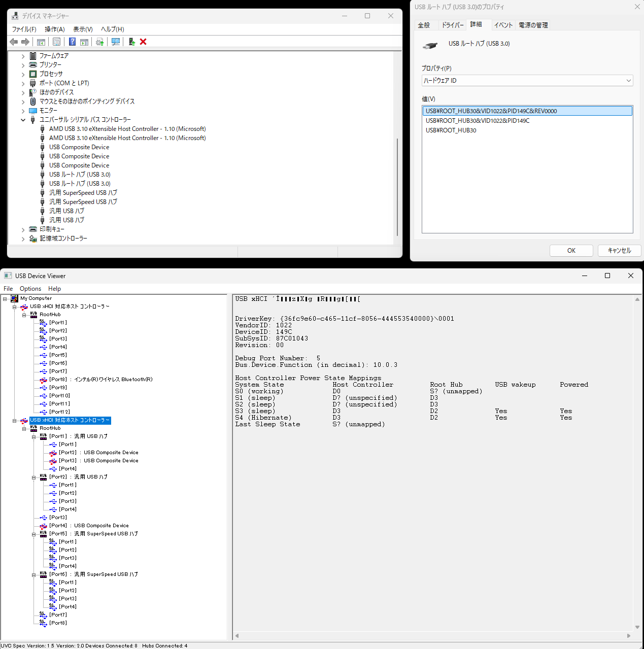Click the Properties toolbar icon
The width and height of the screenshot is (644, 649).
pos(56,42)
